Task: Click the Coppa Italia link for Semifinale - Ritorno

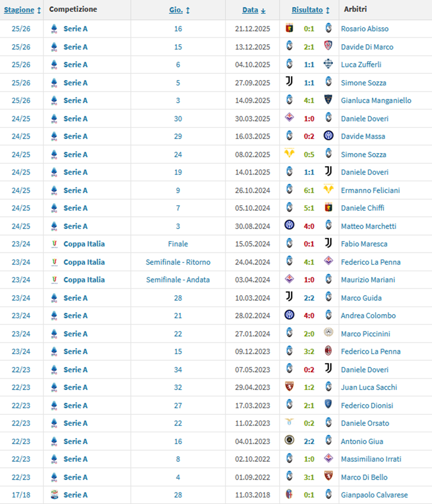Action: pyautogui.click(x=84, y=262)
